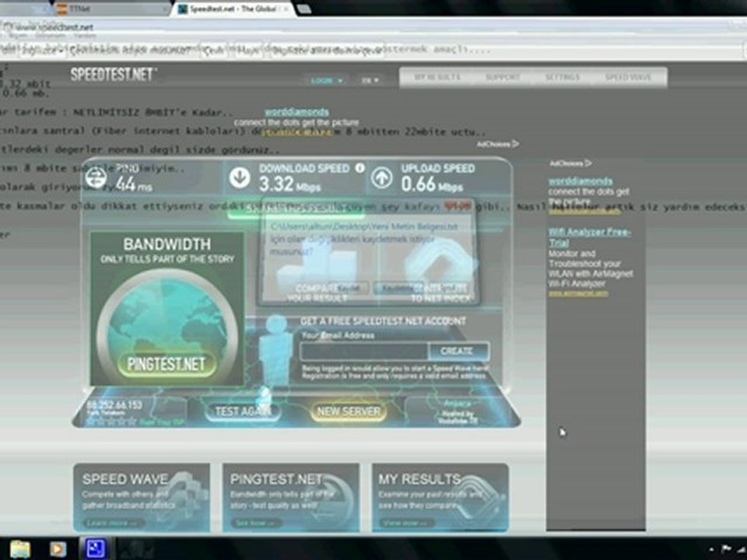Click the Ankara server location label
Viewport: 747px width, 560px height.
pos(457,404)
